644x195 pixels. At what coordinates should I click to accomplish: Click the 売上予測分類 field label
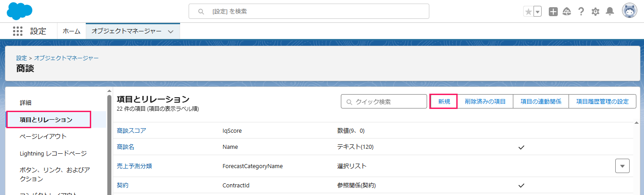click(x=134, y=166)
